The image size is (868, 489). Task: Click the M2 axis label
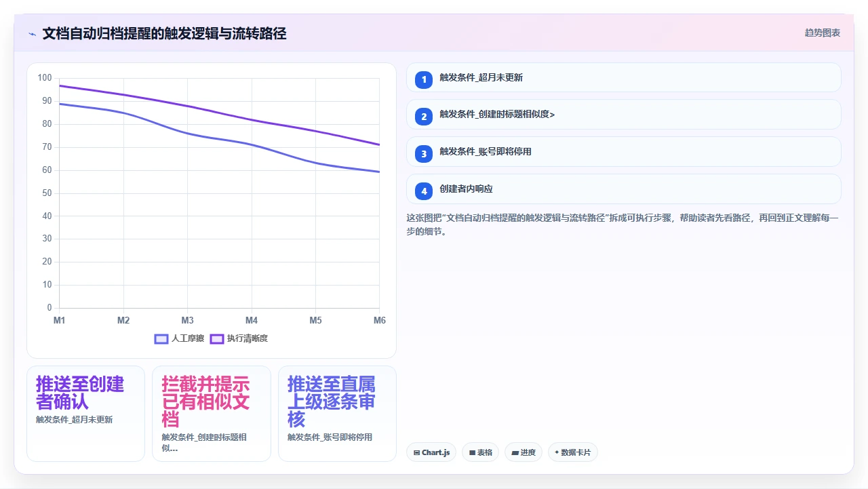[123, 320]
